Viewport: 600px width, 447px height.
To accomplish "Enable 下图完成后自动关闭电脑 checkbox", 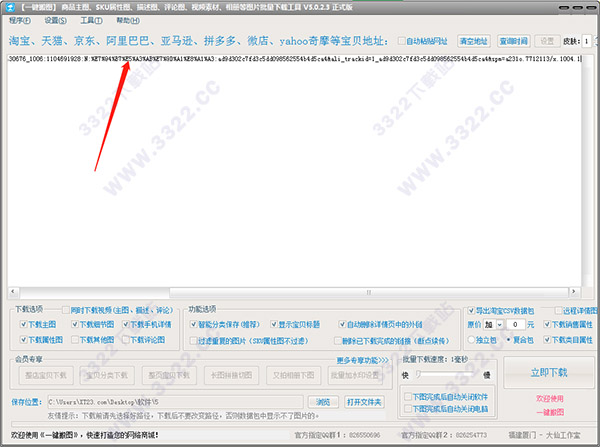I will [408, 409].
